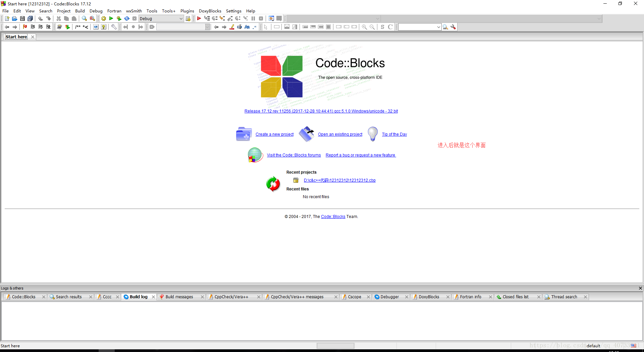Expand the thread search expression dropdown
Viewport: 644px width, 352px height.
(x=438, y=27)
